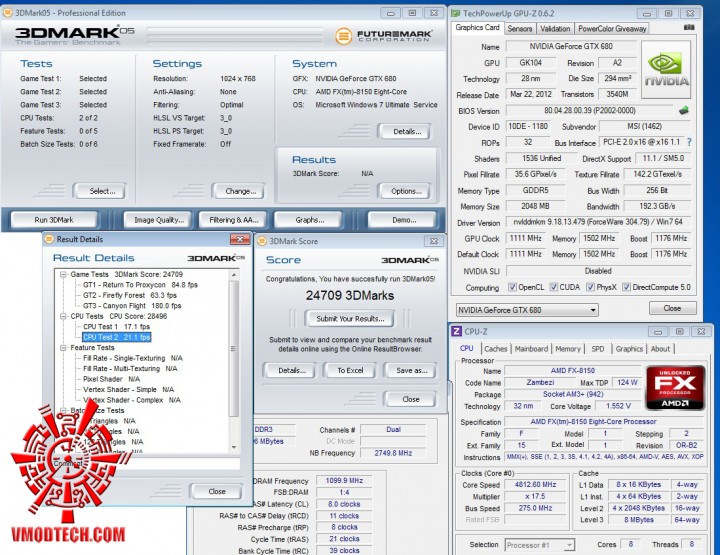
Task: Open the SPD tab in CPU-Z
Action: point(597,349)
